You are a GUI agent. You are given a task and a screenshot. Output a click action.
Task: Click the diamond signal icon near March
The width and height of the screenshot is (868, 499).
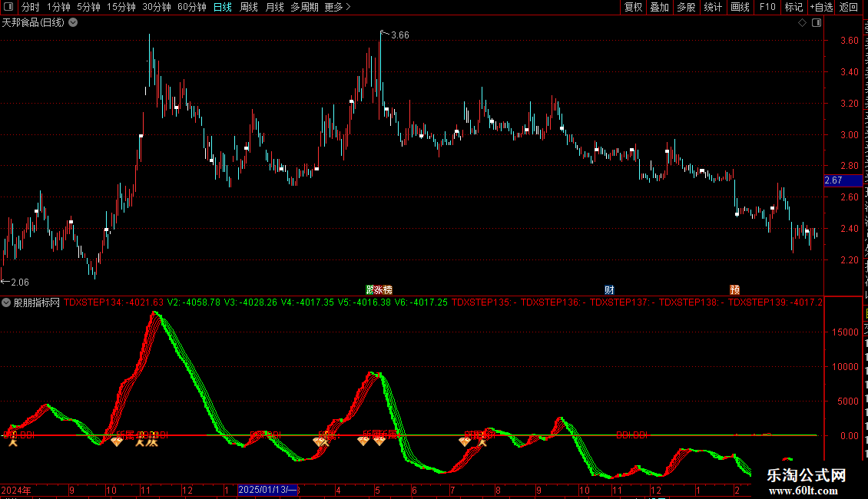(x=318, y=441)
